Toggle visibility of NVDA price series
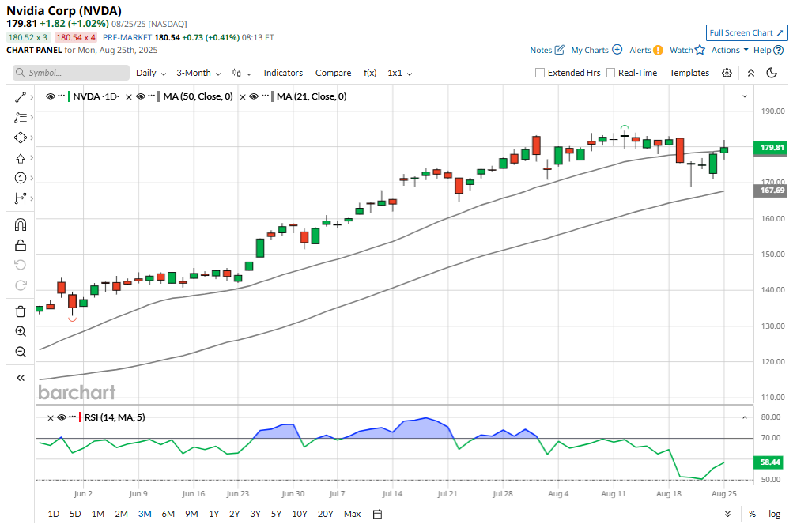 [50, 96]
